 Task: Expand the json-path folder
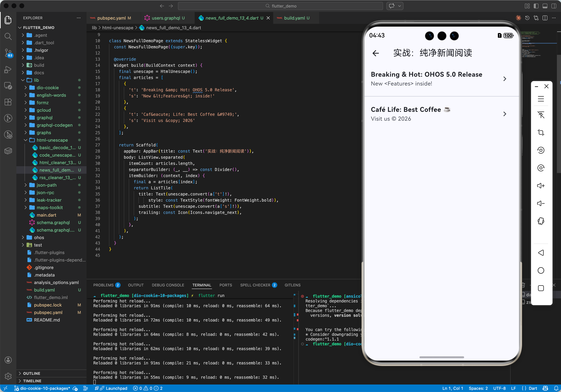[46, 185]
